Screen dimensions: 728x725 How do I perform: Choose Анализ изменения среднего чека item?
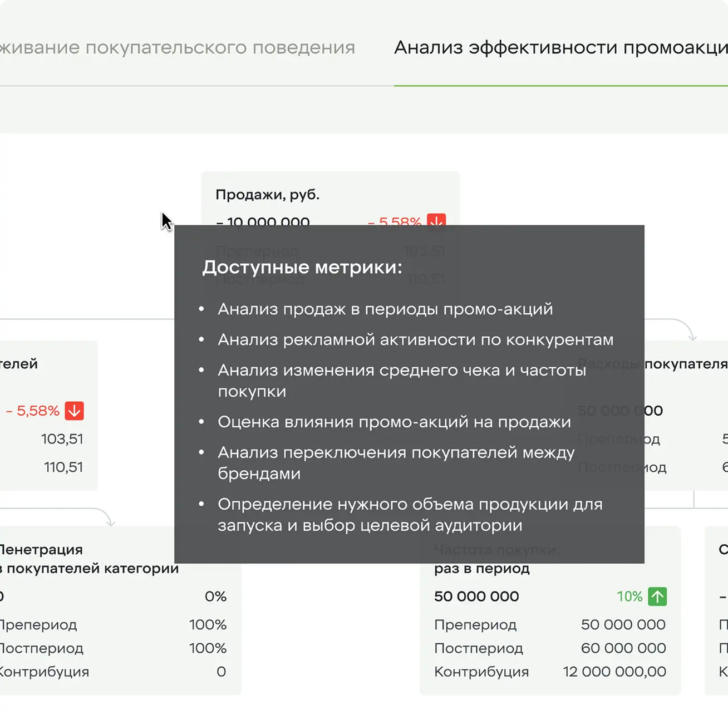[401, 380]
